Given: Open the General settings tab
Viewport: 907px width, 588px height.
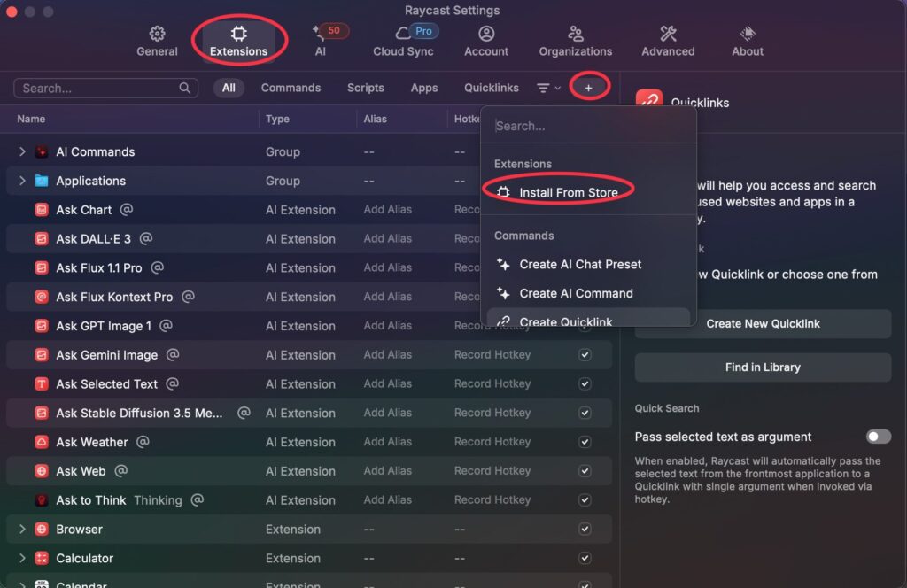Looking at the screenshot, I should [x=157, y=41].
